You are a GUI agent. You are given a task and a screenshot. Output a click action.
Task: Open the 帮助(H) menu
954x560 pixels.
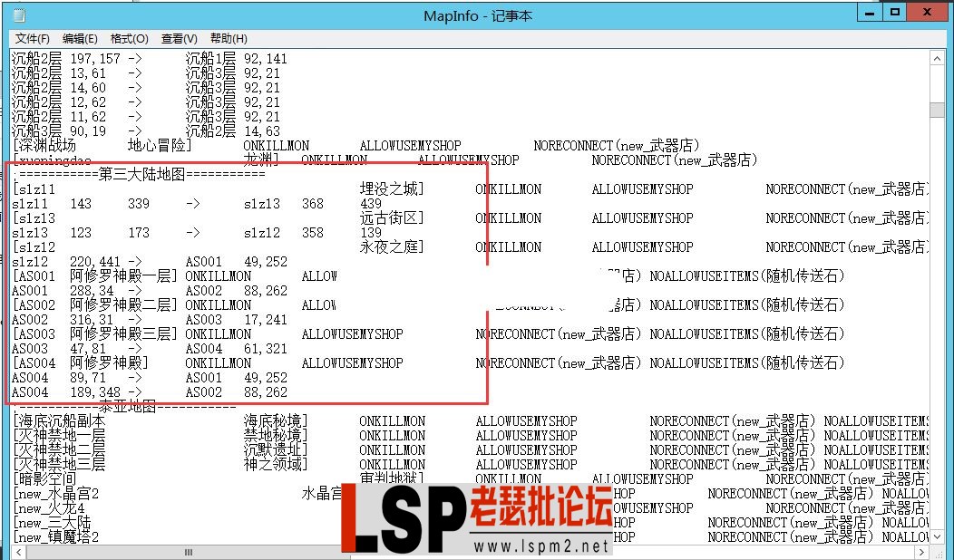[x=229, y=39]
